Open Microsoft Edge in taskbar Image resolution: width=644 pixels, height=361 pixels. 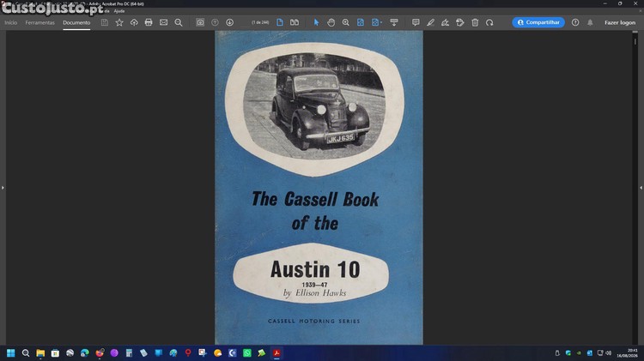click(85, 352)
